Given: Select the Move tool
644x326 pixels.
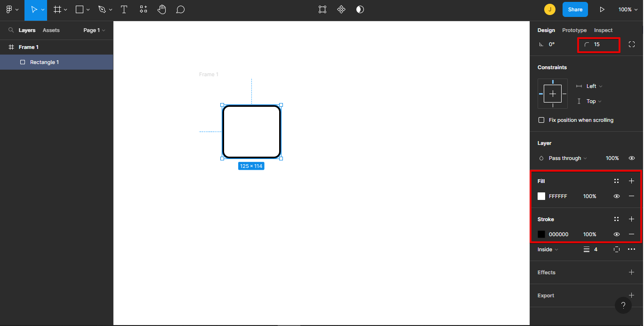Looking at the screenshot, I should coord(33,9).
